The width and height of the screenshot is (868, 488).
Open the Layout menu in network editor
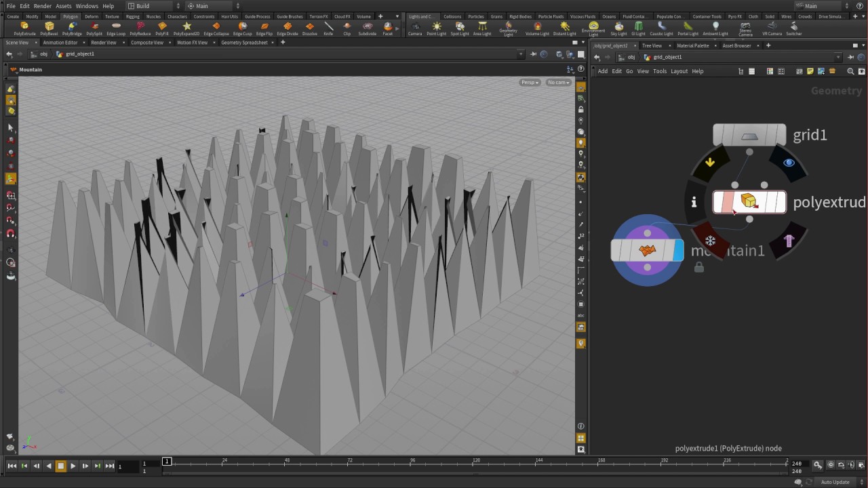tap(679, 71)
